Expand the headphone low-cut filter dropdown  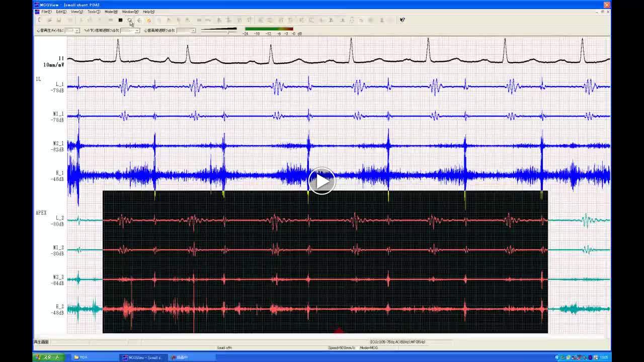click(137, 31)
